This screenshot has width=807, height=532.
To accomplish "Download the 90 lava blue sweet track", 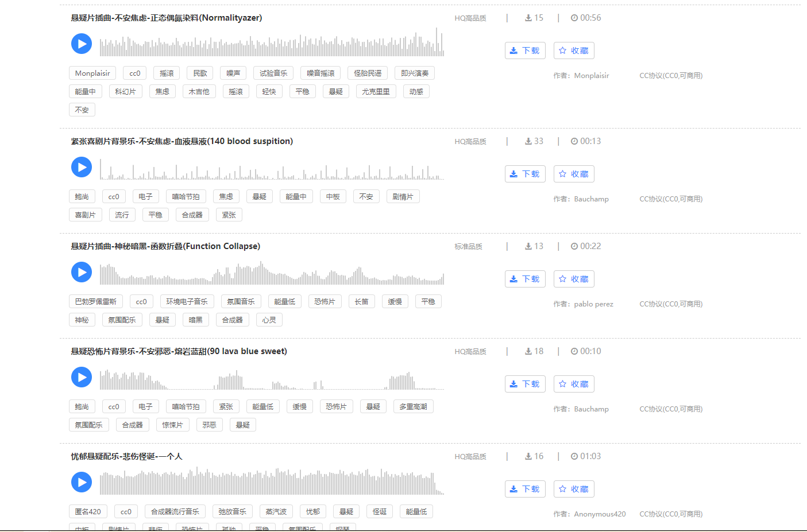I will pyautogui.click(x=525, y=384).
